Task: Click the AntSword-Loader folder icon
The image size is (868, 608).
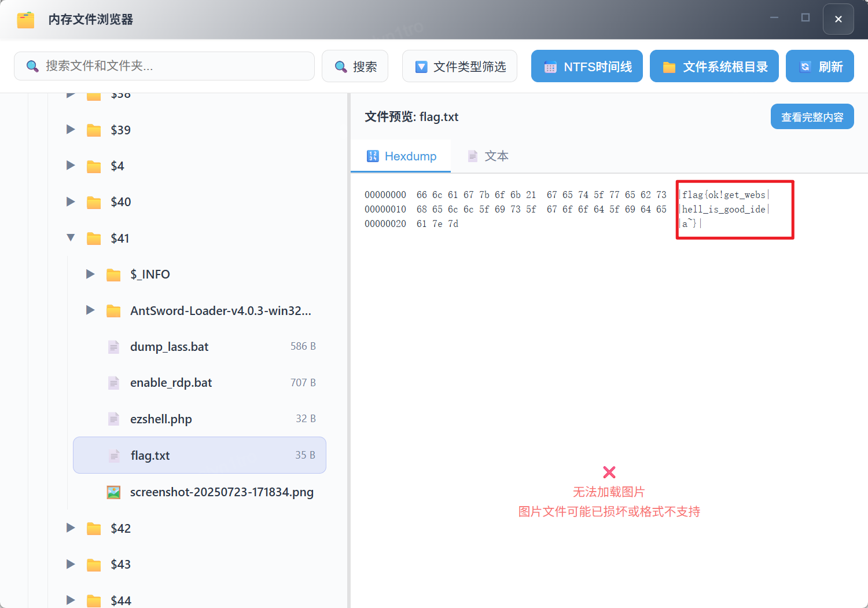Action: [113, 311]
